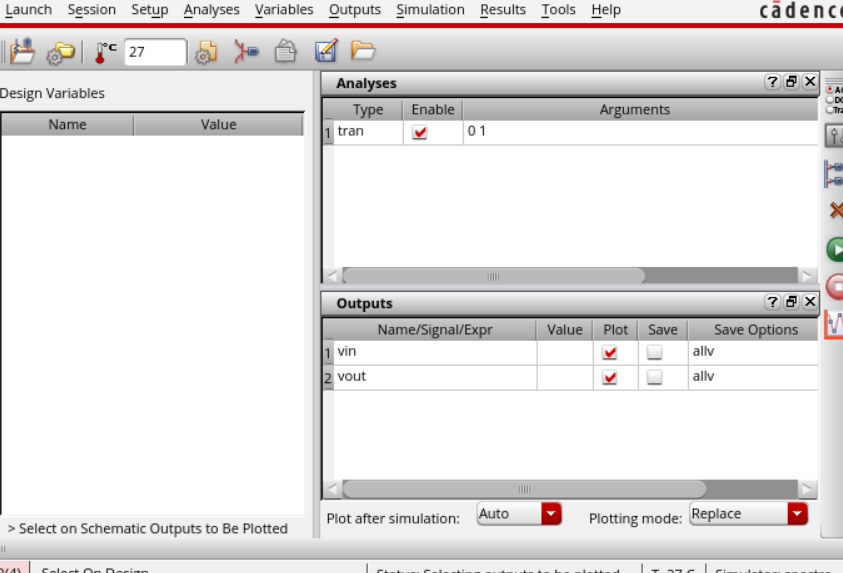Click the orange X delete icon
The width and height of the screenshot is (843, 573).
pos(836,210)
